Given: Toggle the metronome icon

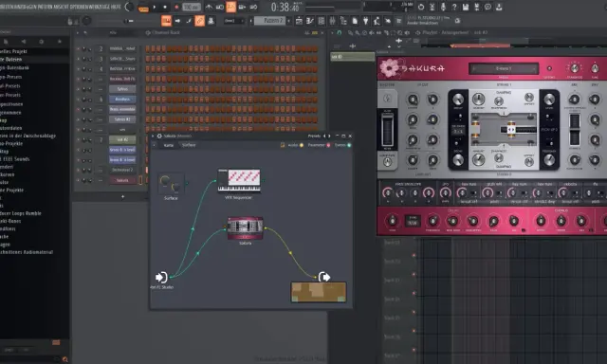Looking at the screenshot, I should coord(209,7).
